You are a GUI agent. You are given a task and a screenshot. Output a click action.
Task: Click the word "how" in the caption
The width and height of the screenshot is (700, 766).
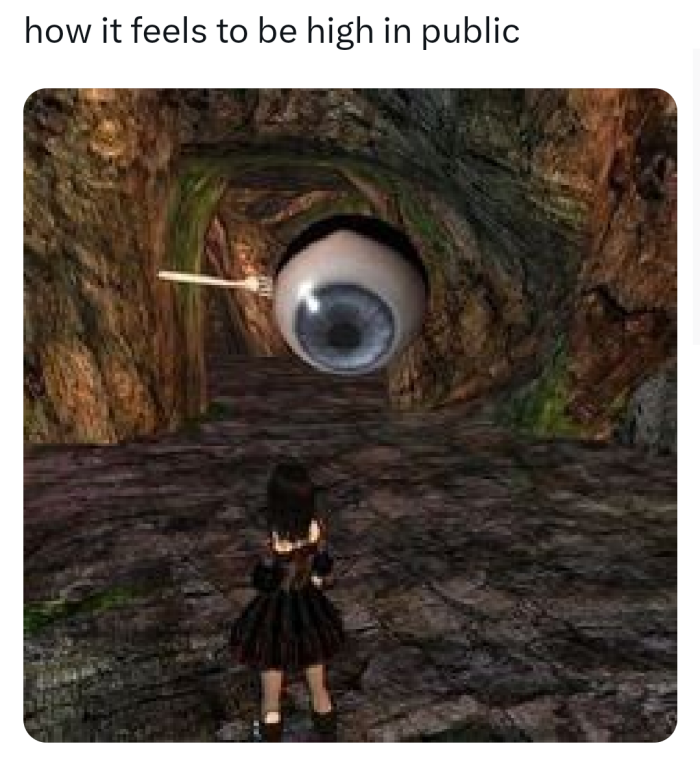click(x=58, y=32)
